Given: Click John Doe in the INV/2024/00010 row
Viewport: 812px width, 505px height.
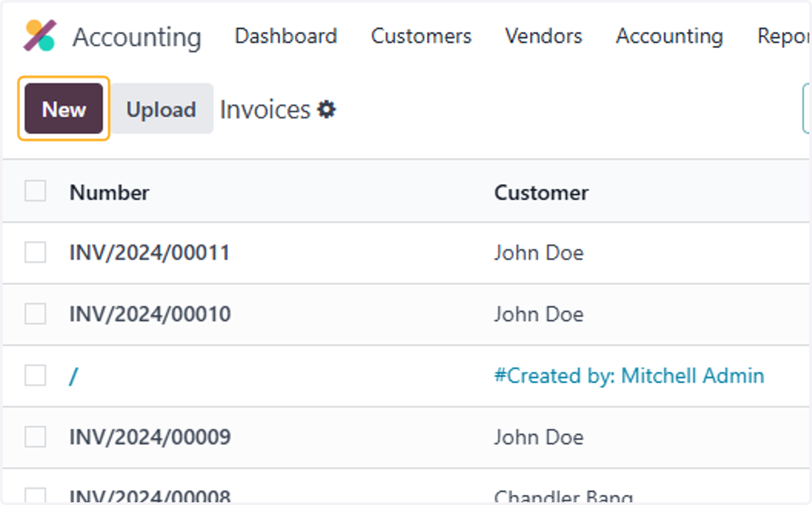Looking at the screenshot, I should tap(539, 314).
